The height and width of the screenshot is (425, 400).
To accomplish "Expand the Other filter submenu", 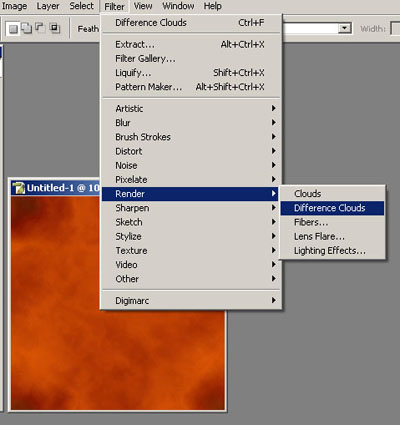I will pos(191,279).
